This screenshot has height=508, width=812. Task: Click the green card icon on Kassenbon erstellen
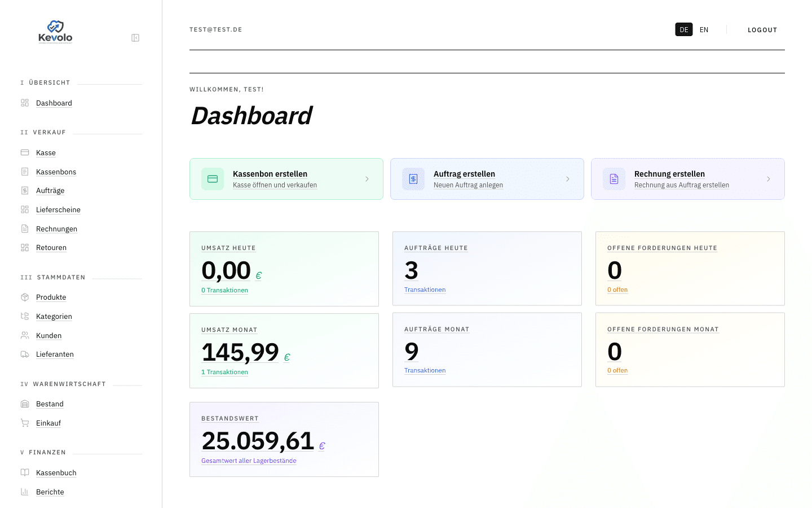213,179
